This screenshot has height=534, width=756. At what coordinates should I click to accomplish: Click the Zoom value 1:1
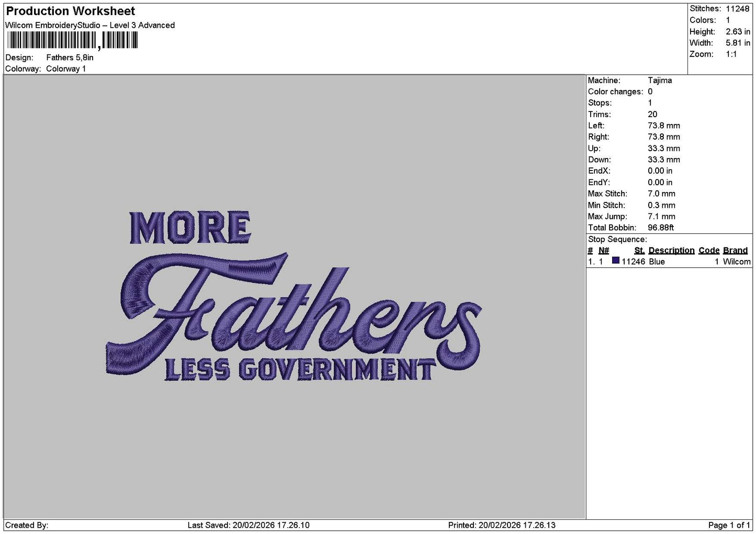(x=731, y=54)
